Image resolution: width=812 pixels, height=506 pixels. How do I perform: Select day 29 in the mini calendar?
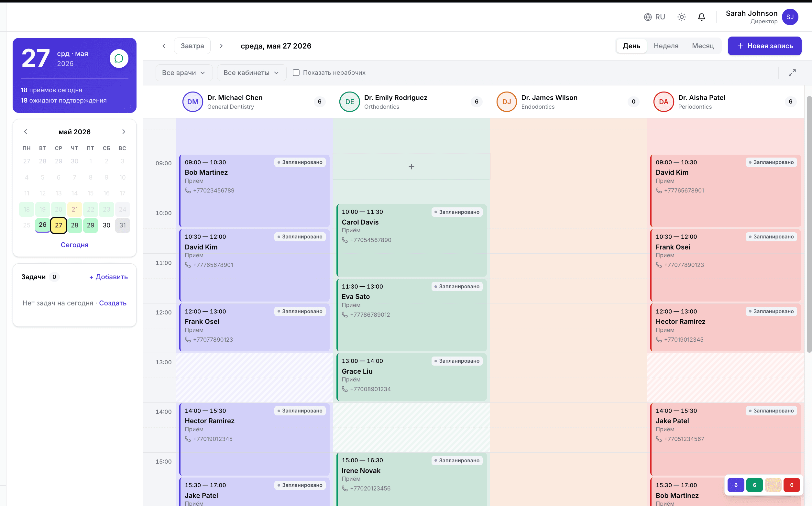[x=90, y=225]
